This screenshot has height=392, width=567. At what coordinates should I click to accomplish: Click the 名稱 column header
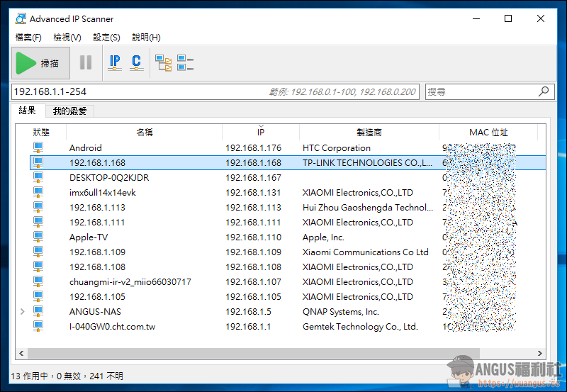coord(144,133)
